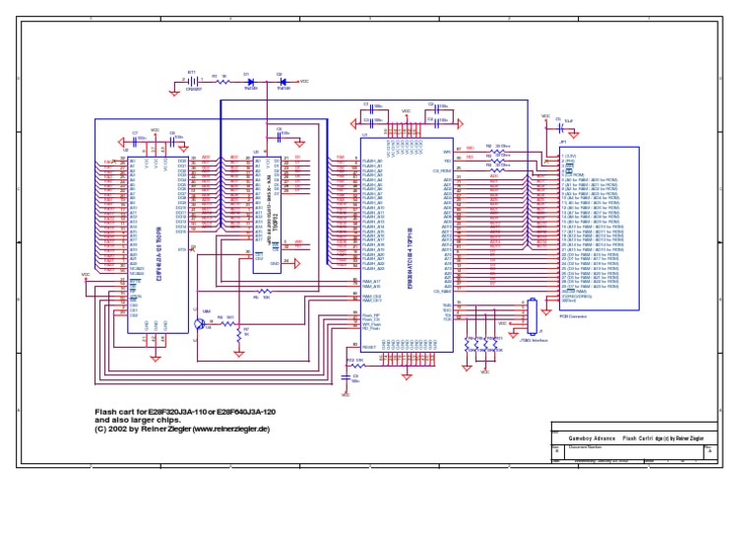
Task: Click the RESET pin label on the CPLD
Action: pyautogui.click(x=369, y=347)
